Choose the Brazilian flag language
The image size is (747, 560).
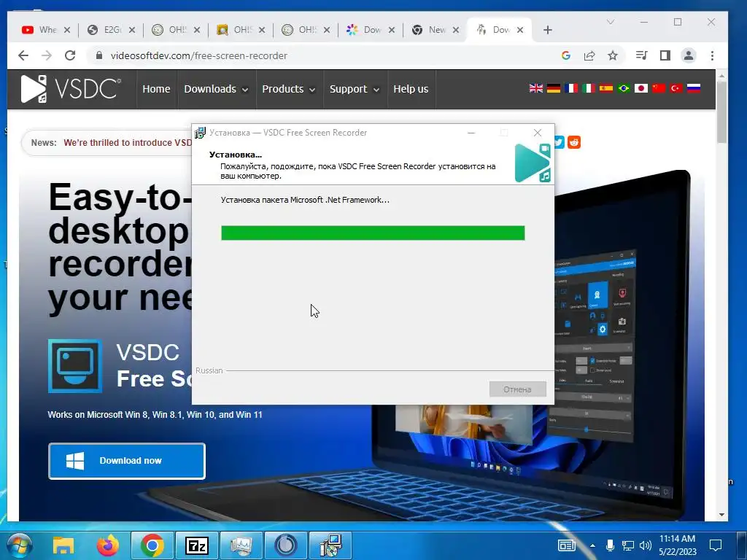click(624, 88)
